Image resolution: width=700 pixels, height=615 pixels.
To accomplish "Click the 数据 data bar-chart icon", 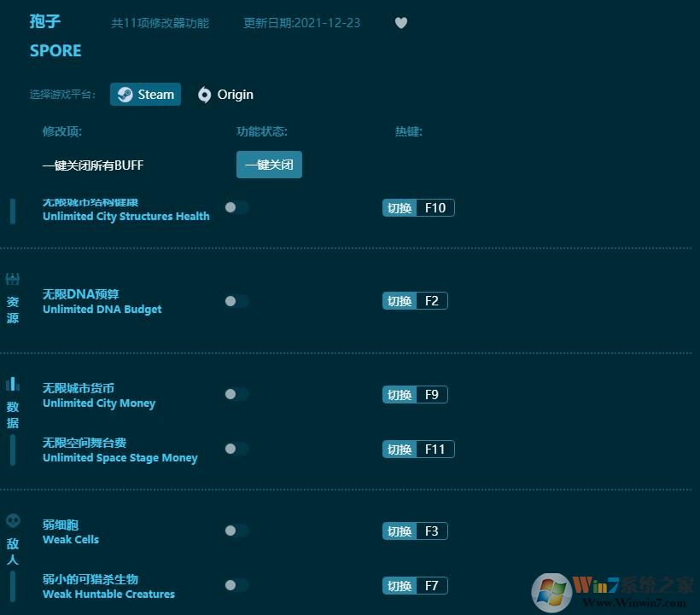I will point(13,384).
